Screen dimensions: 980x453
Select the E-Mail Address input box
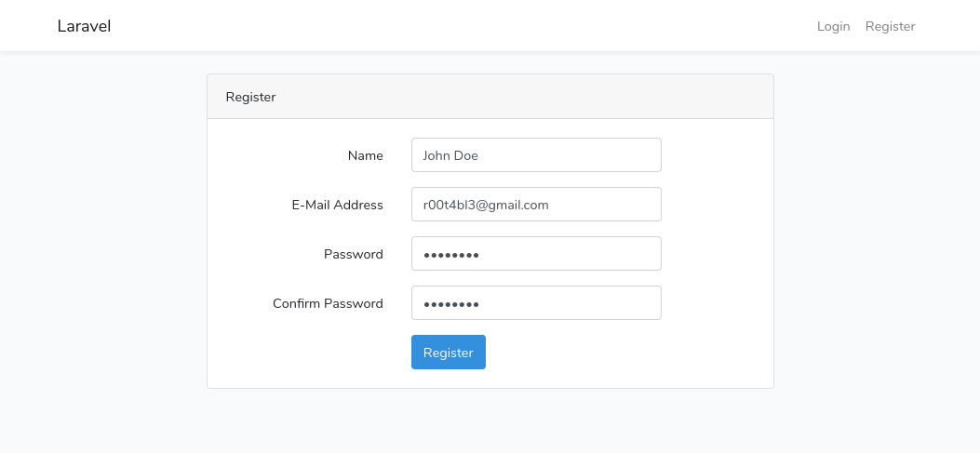tap(536, 205)
